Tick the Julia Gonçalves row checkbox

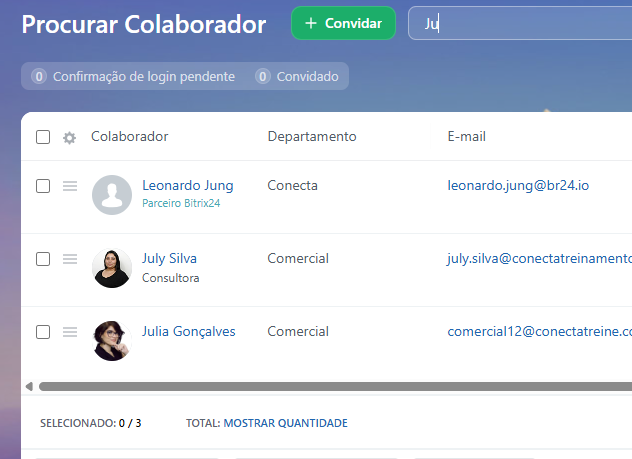(x=43, y=332)
